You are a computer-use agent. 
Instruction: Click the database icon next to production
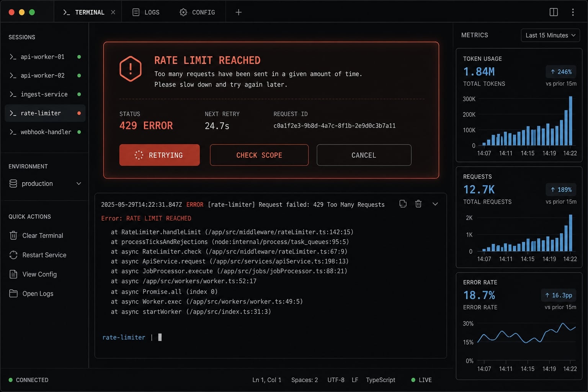(13, 184)
